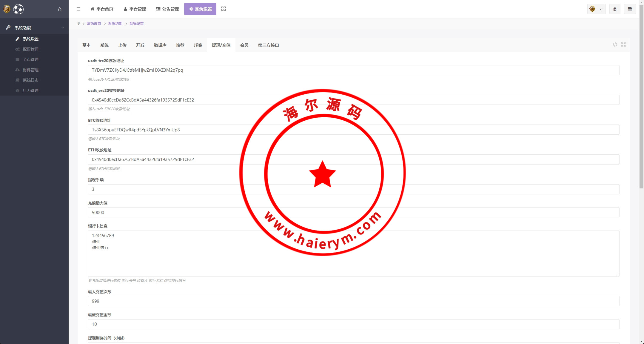Image resolution: width=644 pixels, height=344 pixels.
Task: Click the hamburger sidebar toggle icon
Action: [x=78, y=9]
